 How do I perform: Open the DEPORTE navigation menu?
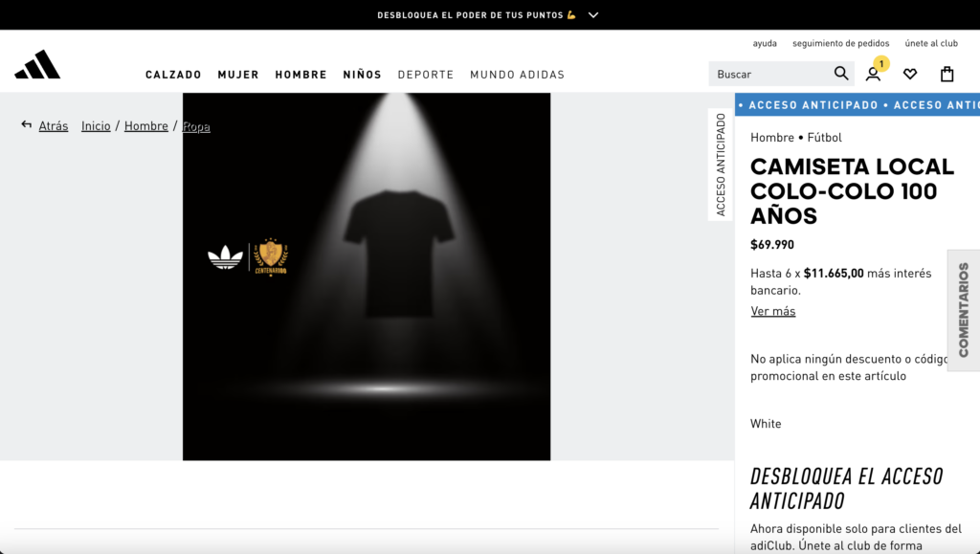click(426, 75)
